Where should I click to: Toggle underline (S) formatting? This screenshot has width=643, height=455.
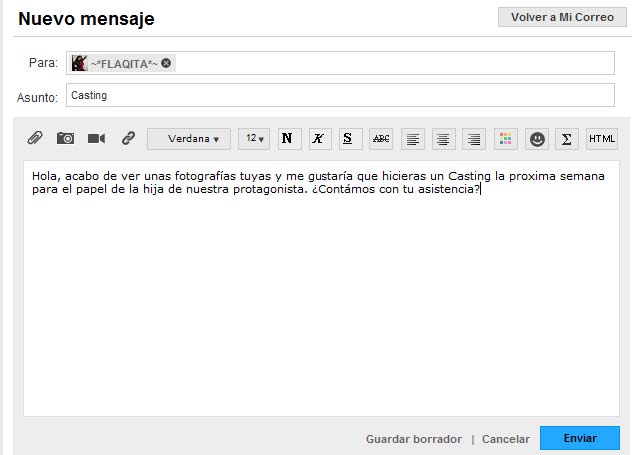pyautogui.click(x=348, y=139)
